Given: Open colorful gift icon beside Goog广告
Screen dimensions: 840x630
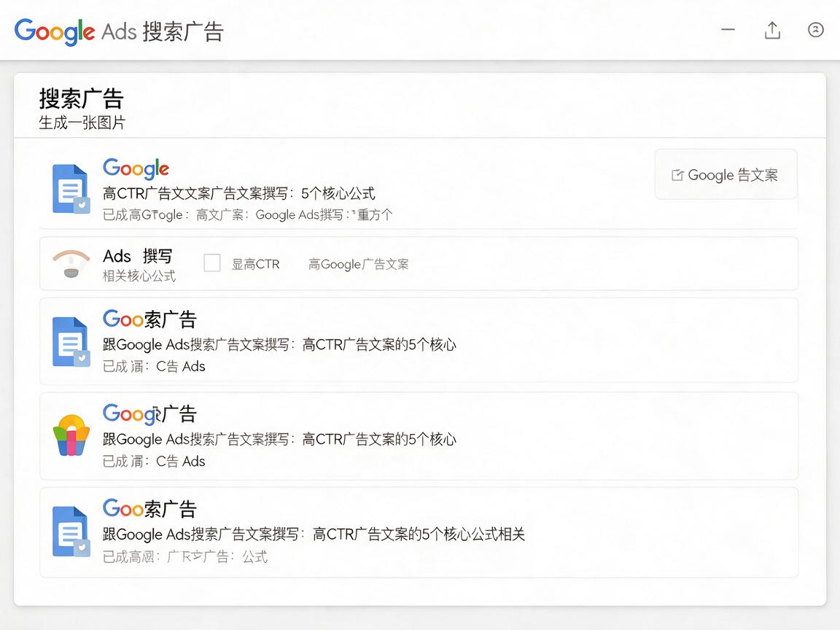Looking at the screenshot, I should (71, 435).
